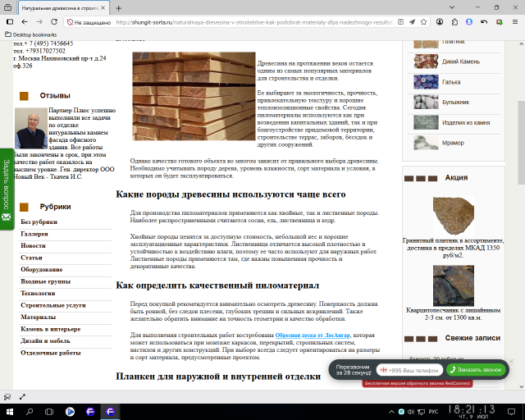
Task: Click the red RedConnect free version banner
Action: pyautogui.click(x=418, y=383)
